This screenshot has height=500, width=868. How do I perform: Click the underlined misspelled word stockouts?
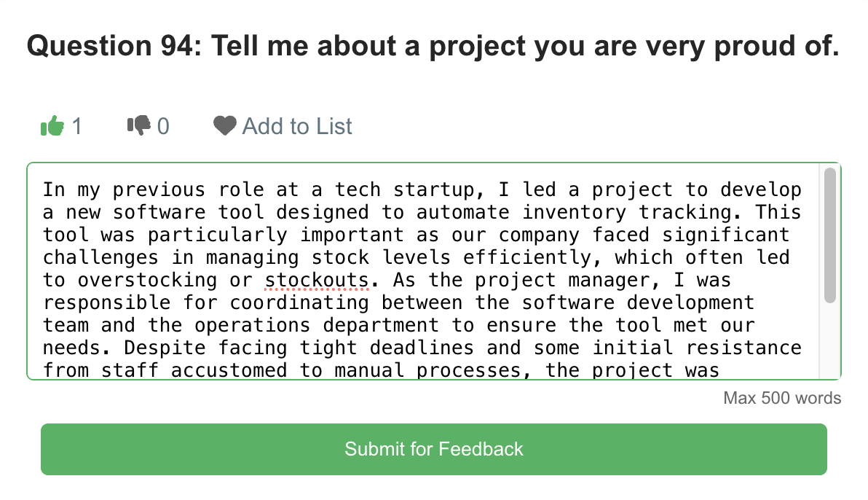point(317,281)
